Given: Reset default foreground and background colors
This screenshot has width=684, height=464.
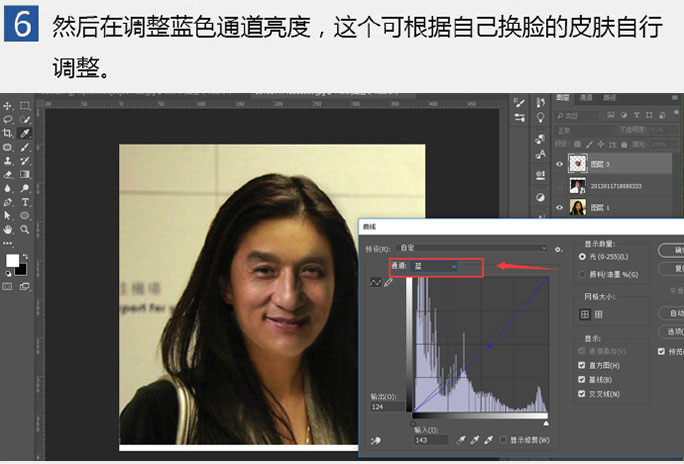Looking at the screenshot, I should point(8,273).
